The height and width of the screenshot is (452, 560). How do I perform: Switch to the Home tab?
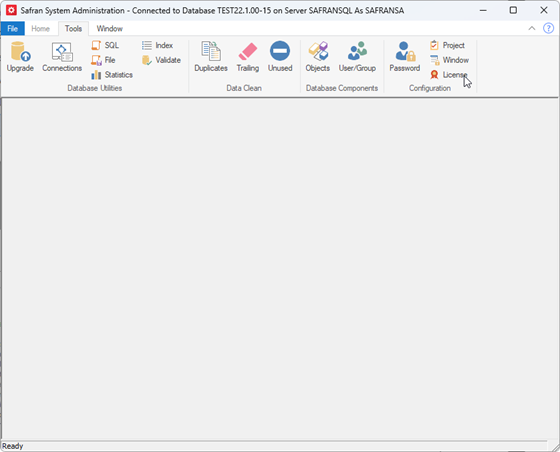click(40, 29)
